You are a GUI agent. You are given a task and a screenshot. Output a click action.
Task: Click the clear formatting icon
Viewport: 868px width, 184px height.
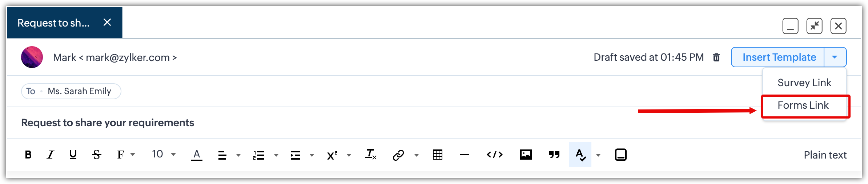point(371,155)
